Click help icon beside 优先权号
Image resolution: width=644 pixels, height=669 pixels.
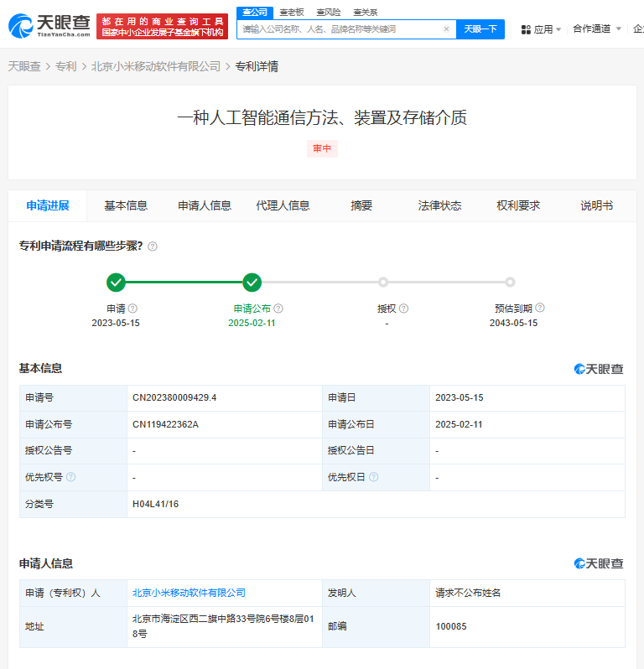point(70,477)
